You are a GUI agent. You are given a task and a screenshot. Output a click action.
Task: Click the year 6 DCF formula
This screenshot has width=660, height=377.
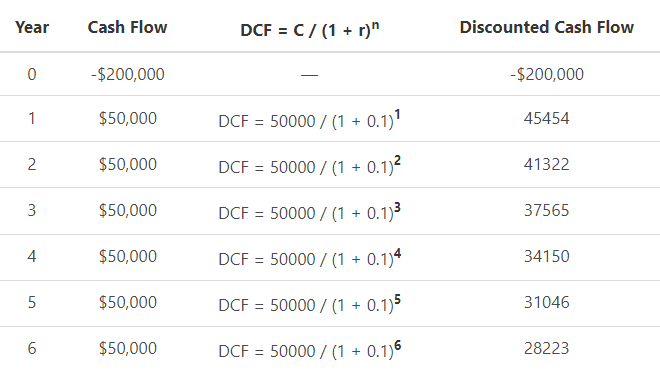309,350
